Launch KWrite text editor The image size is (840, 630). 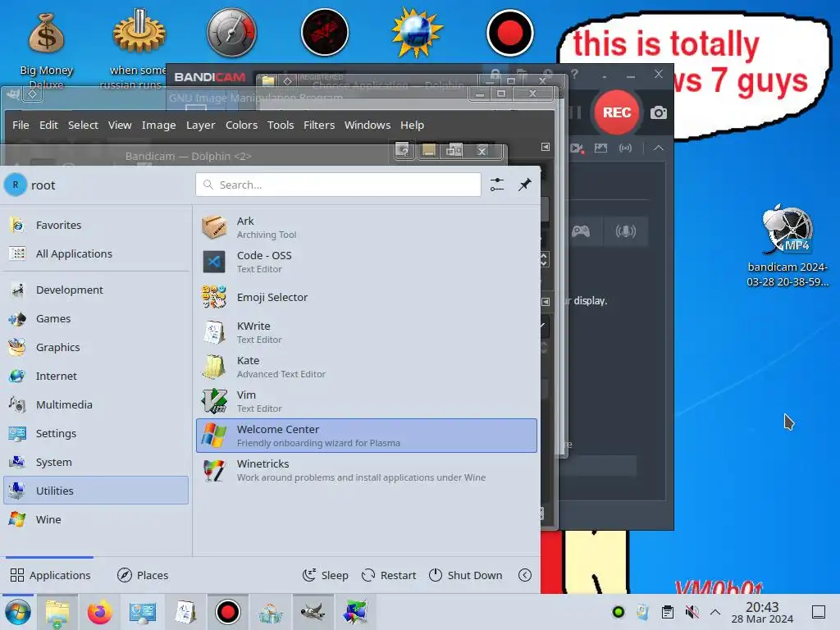[367, 332]
